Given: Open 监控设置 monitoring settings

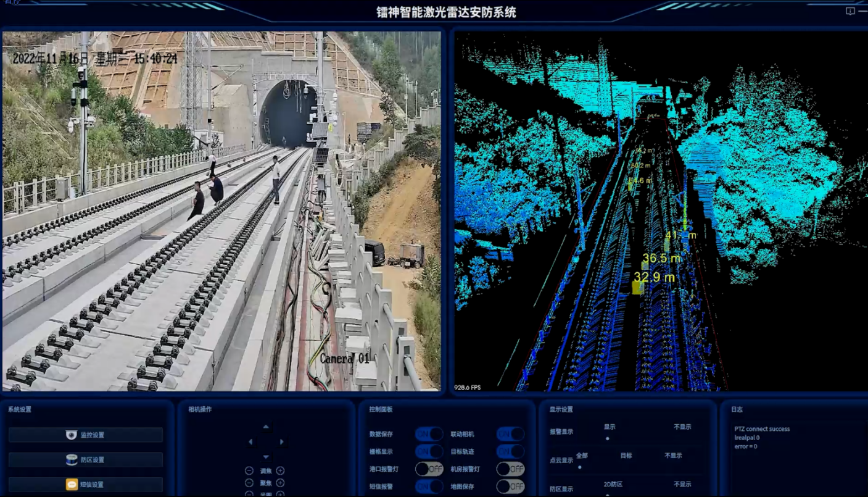Looking at the screenshot, I should pyautogui.click(x=86, y=435).
